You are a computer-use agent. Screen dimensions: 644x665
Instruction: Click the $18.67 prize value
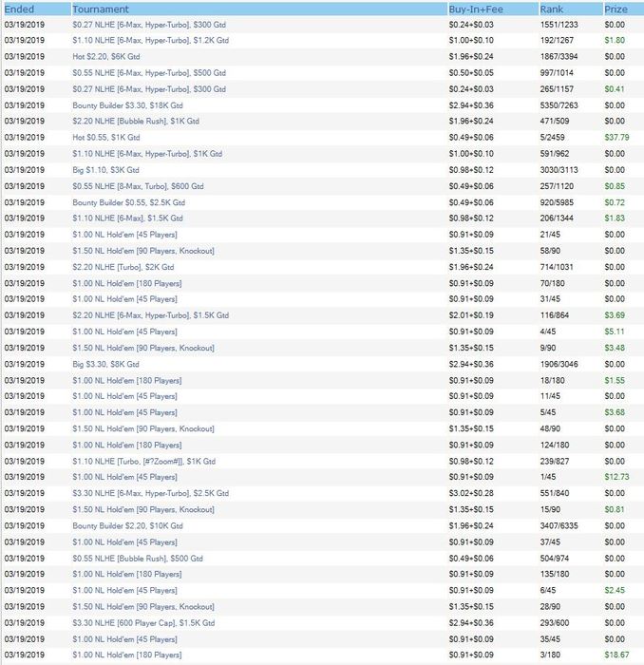pos(616,655)
